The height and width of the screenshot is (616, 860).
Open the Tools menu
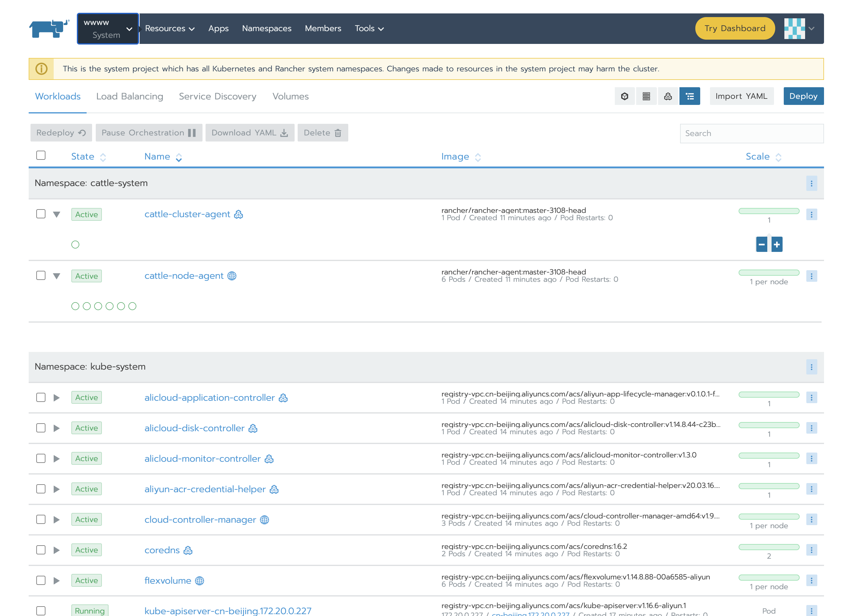pyautogui.click(x=369, y=28)
